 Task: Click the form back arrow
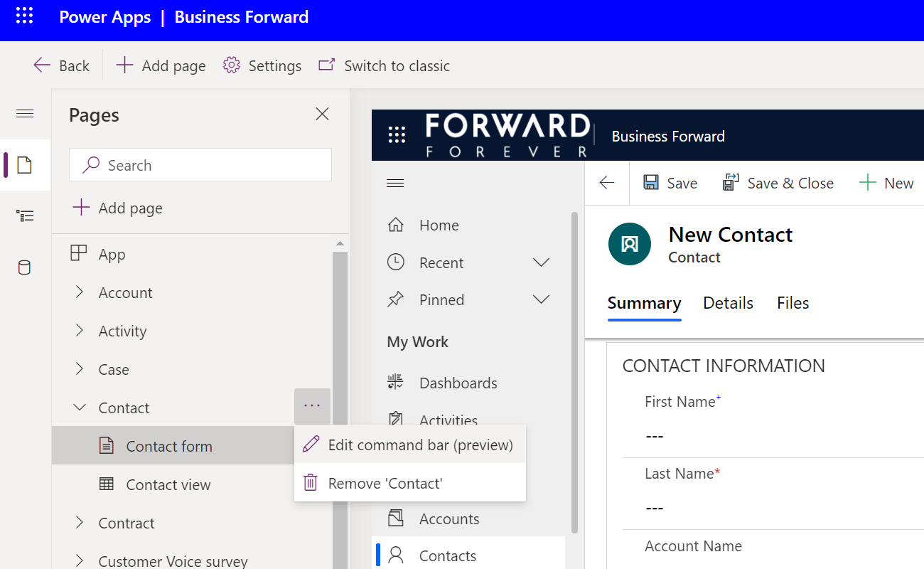point(606,183)
